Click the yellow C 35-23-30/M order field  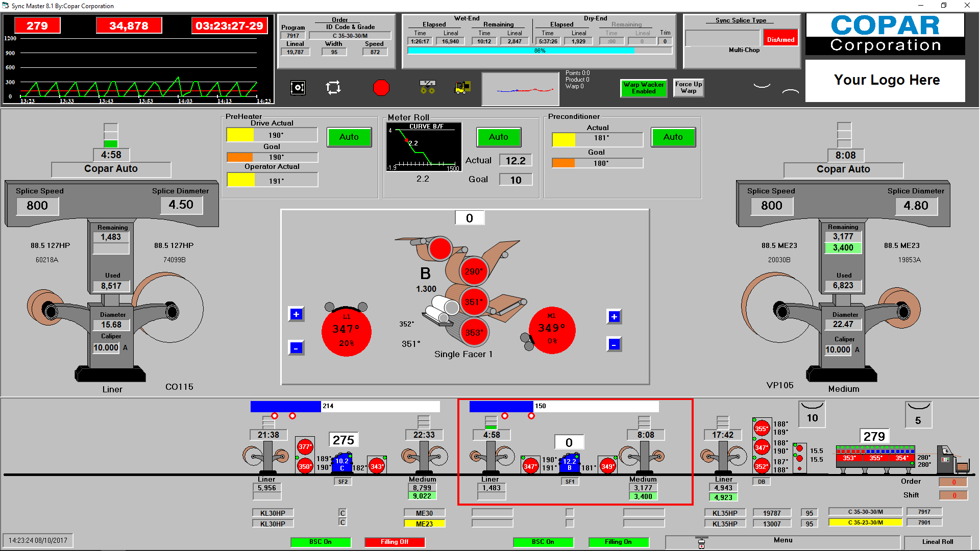point(865,522)
